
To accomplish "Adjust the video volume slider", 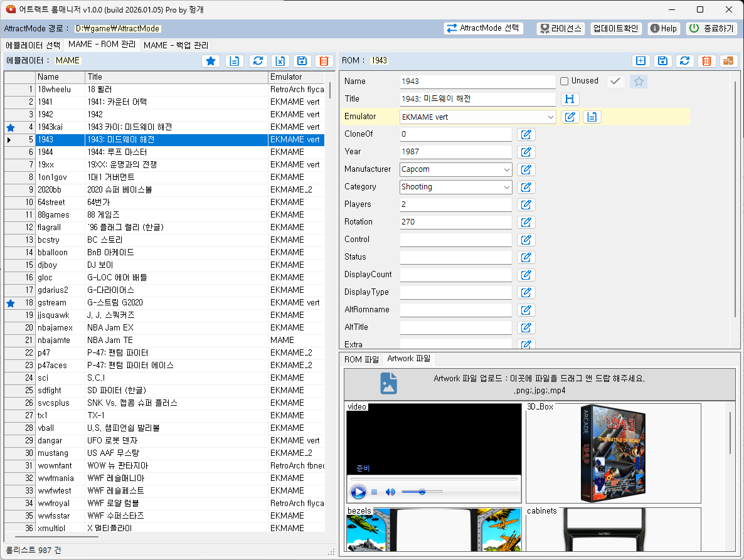I will point(422,492).
